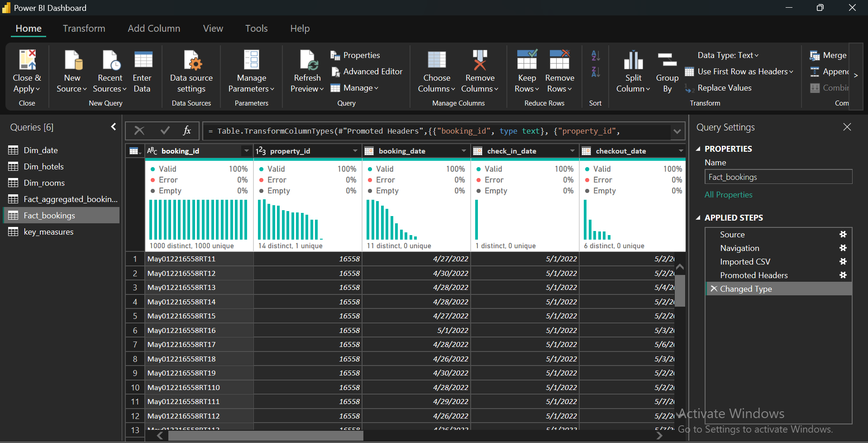Click the Close & Apply icon
868x443 pixels.
coord(27,60)
